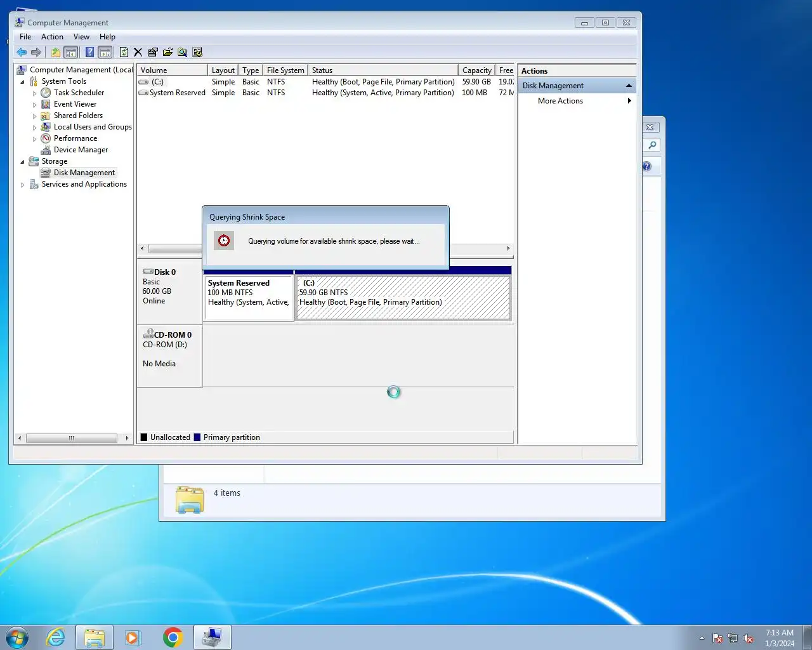Screen dimensions: 812x650
Task: Open the View menu
Action: 81,37
